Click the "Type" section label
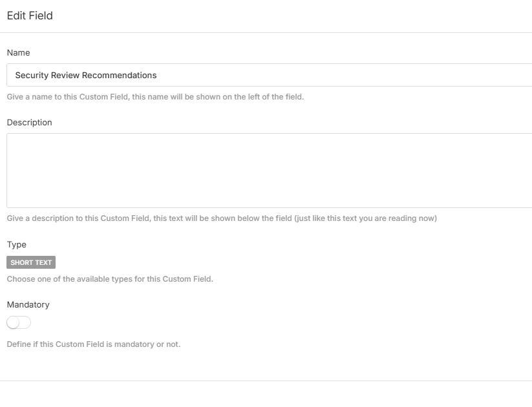The image size is (532, 407). [16, 244]
